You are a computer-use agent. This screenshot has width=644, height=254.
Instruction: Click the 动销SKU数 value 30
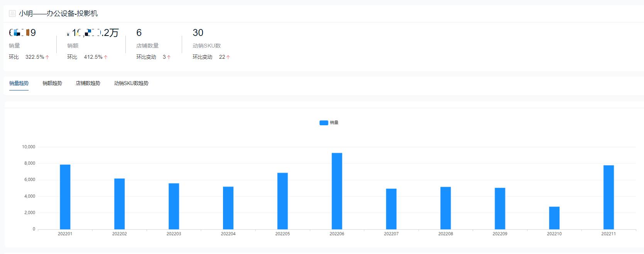pyautogui.click(x=198, y=33)
